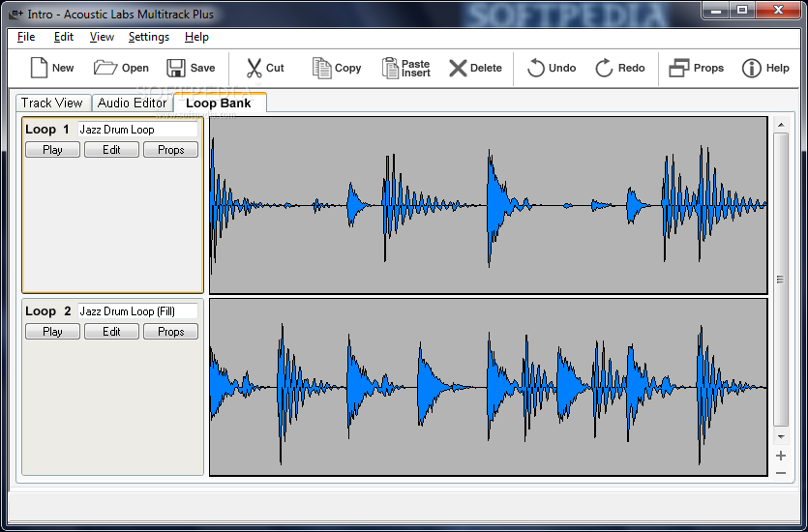
Task: Copy selection using the Copy icon
Action: pos(322,68)
